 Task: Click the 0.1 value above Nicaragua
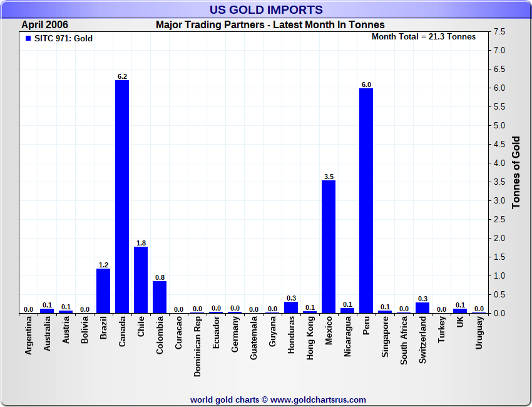click(347, 304)
